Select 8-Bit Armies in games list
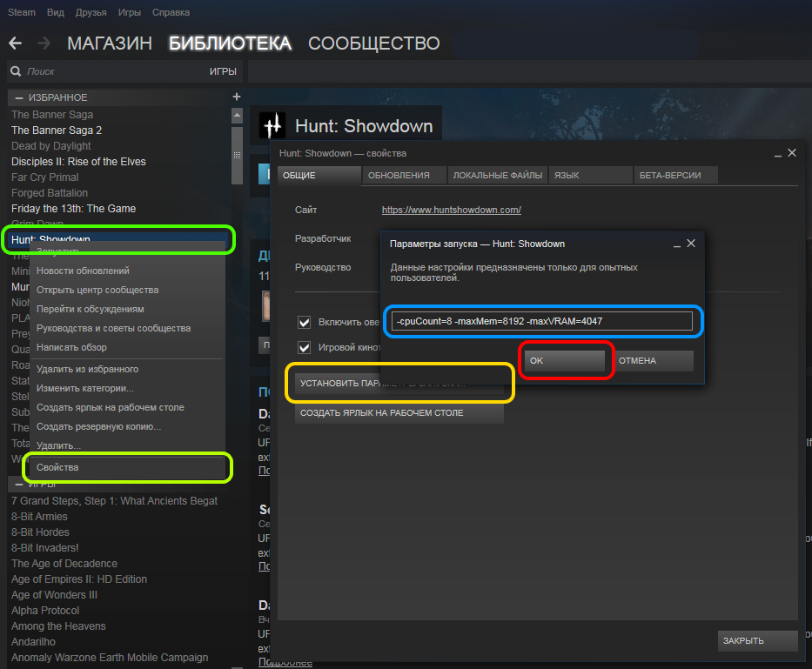 pos(39,516)
